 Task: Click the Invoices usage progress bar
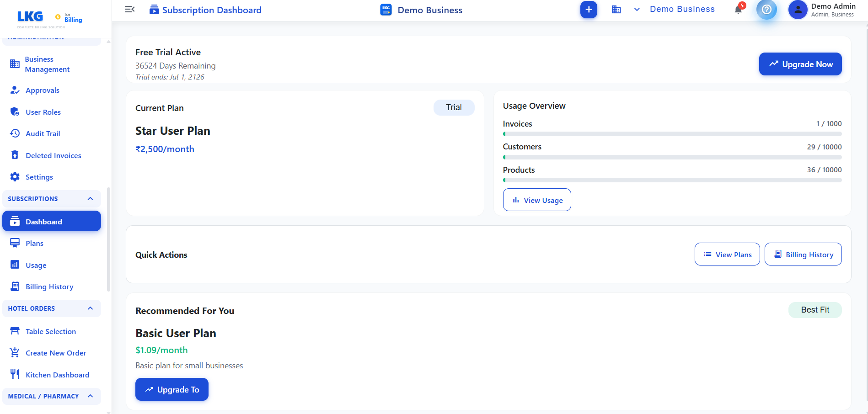click(672, 134)
